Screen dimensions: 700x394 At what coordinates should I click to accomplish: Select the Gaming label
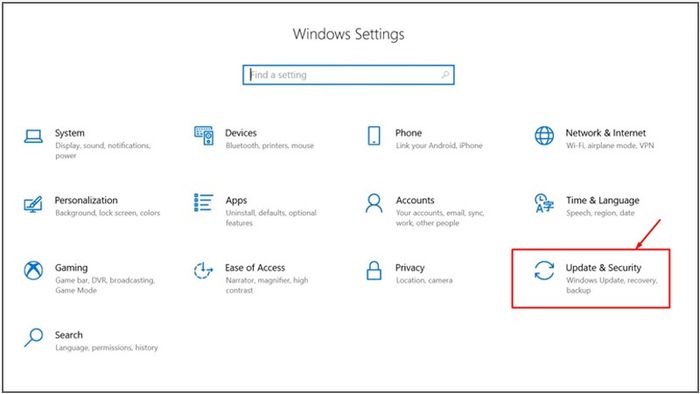click(x=71, y=268)
